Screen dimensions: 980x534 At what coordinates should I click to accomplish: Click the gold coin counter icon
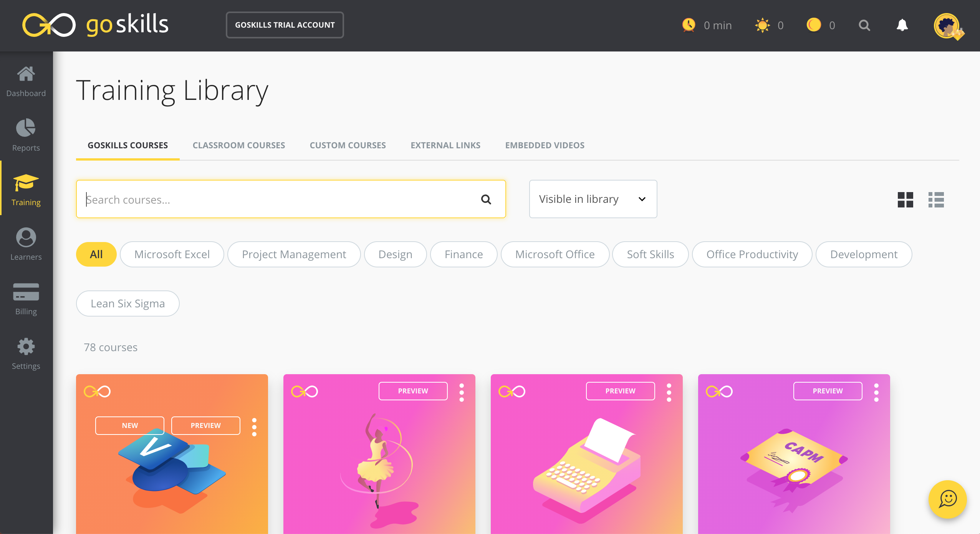click(x=814, y=25)
